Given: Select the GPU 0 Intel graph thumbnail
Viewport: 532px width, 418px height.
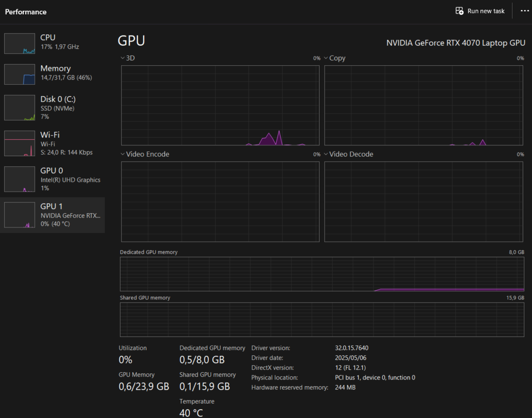Looking at the screenshot, I should [x=19, y=179].
